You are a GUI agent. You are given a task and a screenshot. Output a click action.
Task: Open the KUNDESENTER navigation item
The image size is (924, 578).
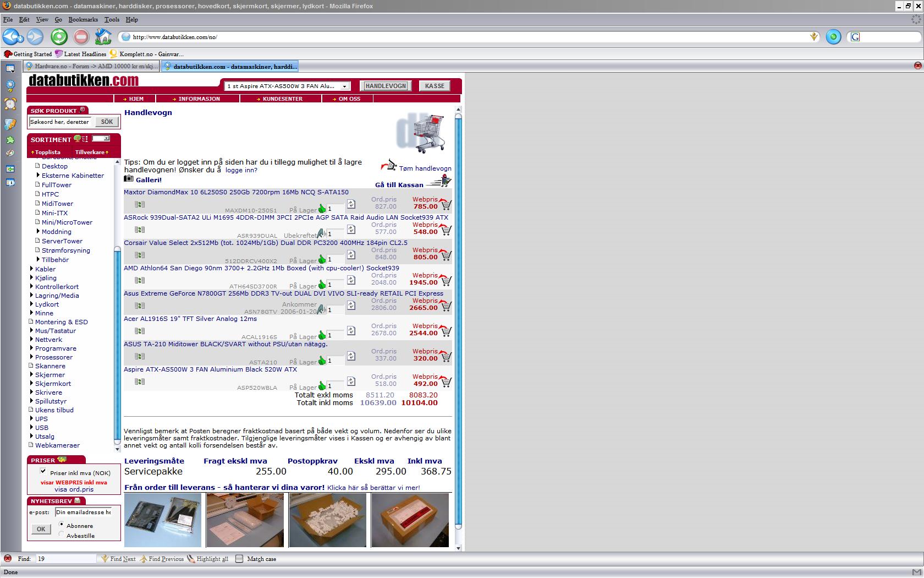[x=281, y=99]
